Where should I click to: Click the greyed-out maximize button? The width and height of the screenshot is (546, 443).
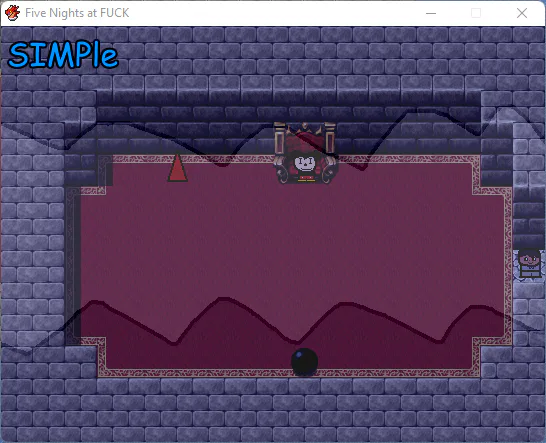click(476, 13)
